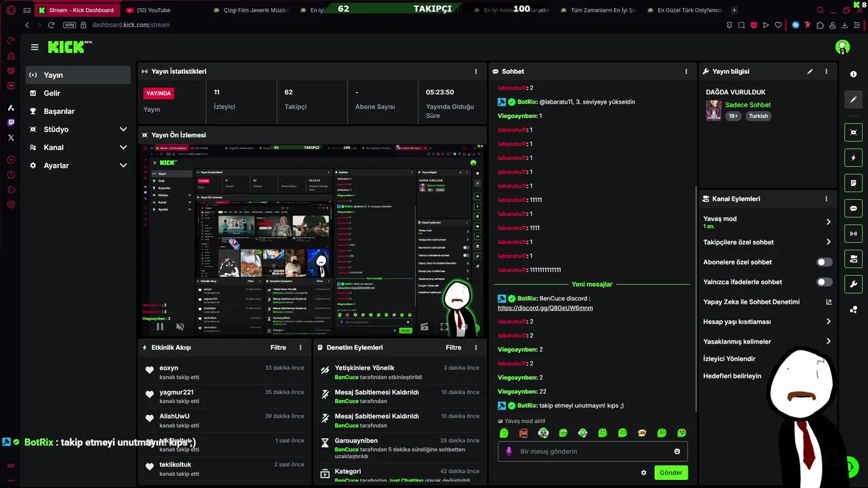
Task: Click the Turkish language tag
Action: pos(758,116)
